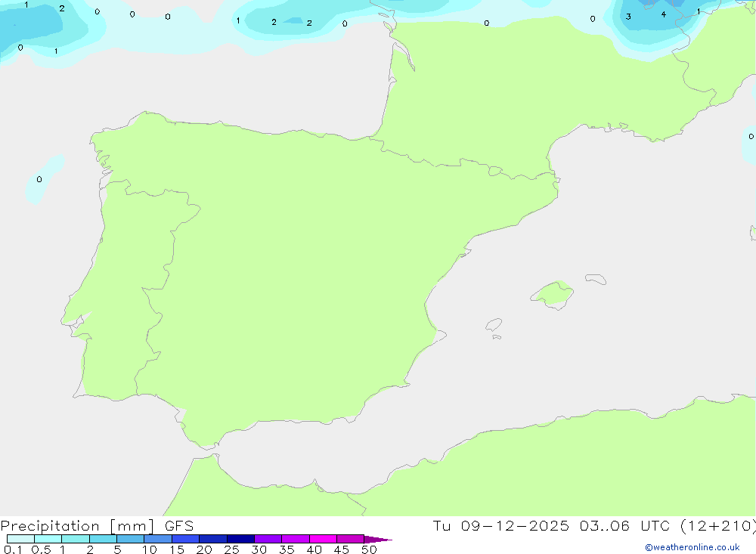This screenshot has width=756, height=554.
Task: Click the 'GFS' model label
Action: click(x=179, y=525)
